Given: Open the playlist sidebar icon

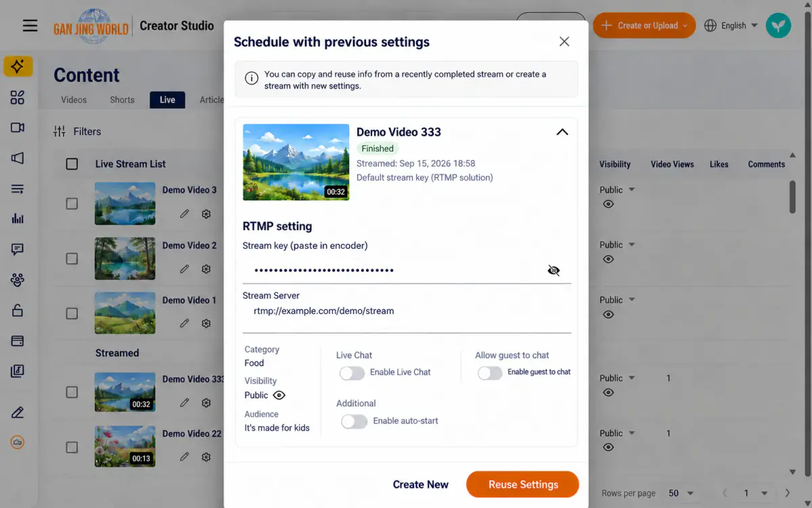Looking at the screenshot, I should [18, 189].
